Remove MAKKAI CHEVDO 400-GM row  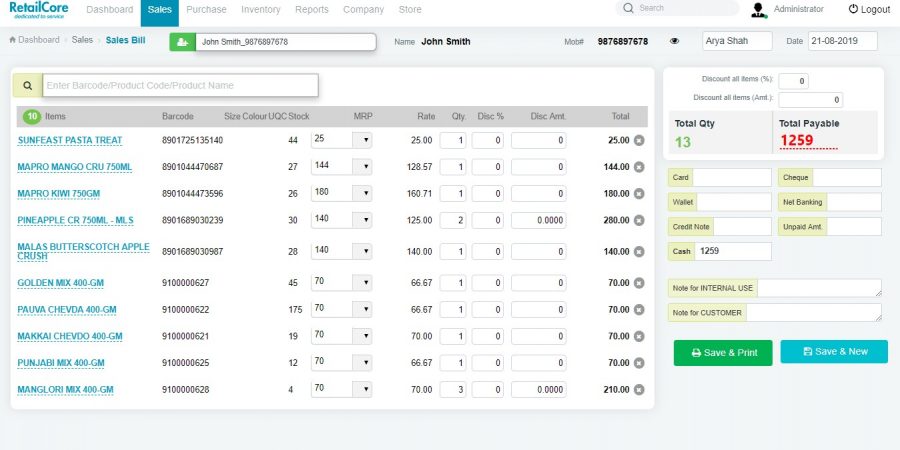point(639,336)
